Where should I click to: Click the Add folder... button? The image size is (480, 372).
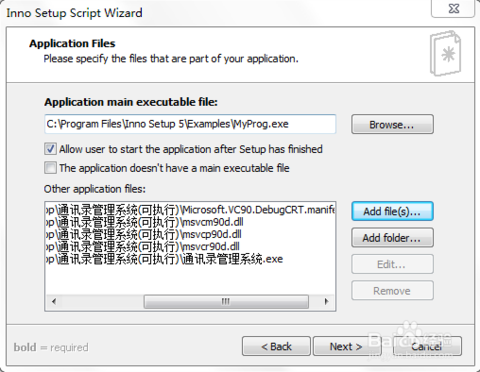392,238
